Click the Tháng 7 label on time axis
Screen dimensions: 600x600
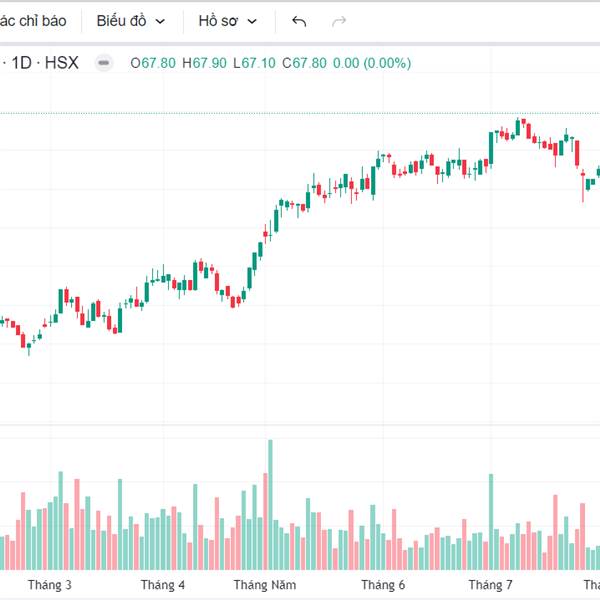pyautogui.click(x=491, y=585)
